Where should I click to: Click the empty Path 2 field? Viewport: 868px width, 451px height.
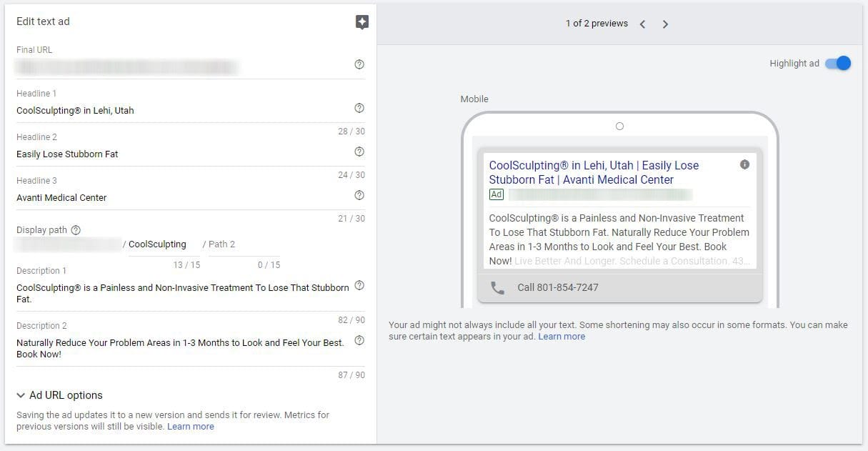(244, 244)
